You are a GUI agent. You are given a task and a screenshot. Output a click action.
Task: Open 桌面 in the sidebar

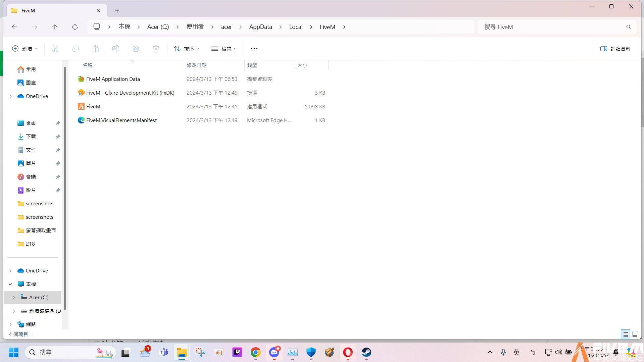(x=31, y=123)
